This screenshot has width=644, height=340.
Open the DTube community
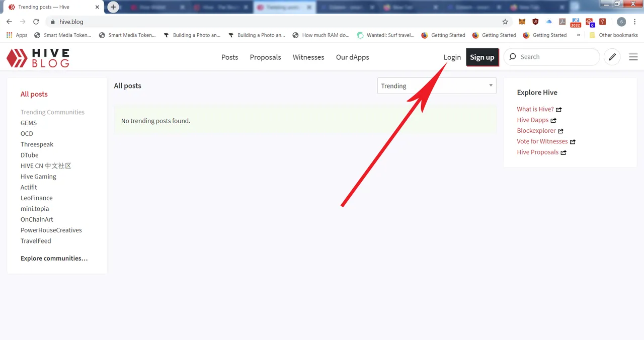(x=29, y=155)
